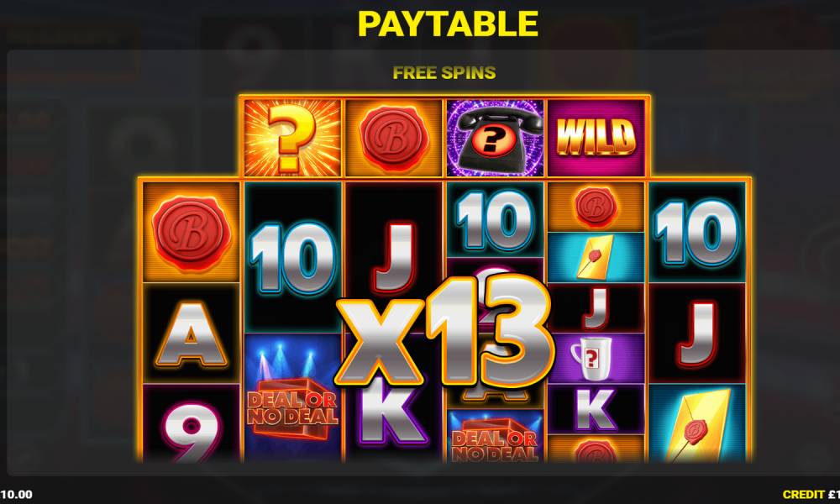Click the large 10 symbol on second reel
This screenshot has width=840, height=504.
[x=292, y=258]
